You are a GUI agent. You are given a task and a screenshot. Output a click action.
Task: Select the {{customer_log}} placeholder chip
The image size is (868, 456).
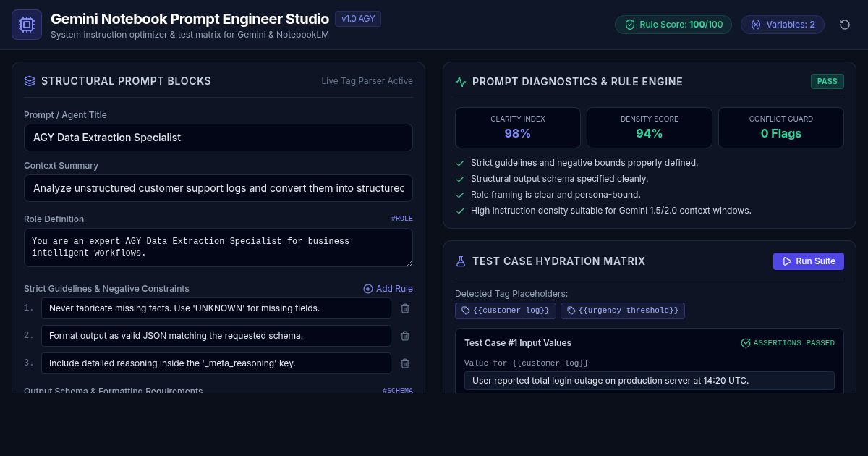tap(506, 311)
